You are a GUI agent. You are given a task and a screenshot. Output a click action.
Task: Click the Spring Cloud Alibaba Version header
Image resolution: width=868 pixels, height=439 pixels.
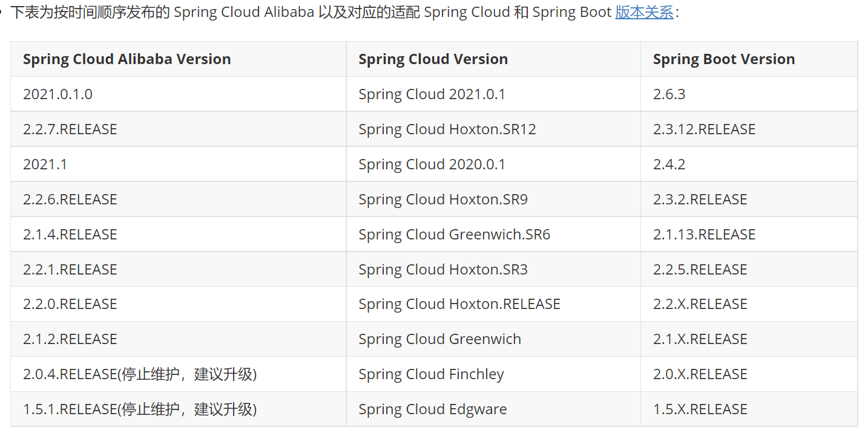pyautogui.click(x=179, y=59)
